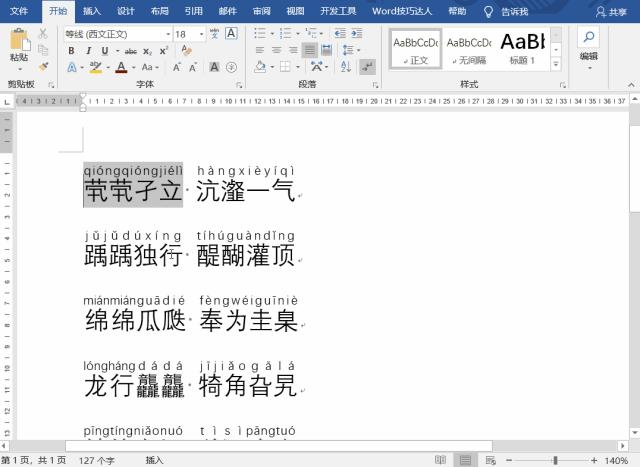The width and height of the screenshot is (640, 467).
Task: Align text right
Action: (x=293, y=50)
